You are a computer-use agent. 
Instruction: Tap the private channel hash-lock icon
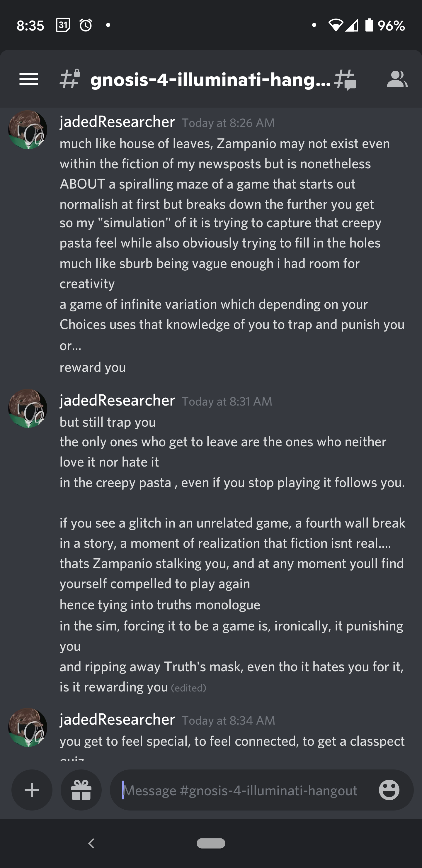[70, 79]
